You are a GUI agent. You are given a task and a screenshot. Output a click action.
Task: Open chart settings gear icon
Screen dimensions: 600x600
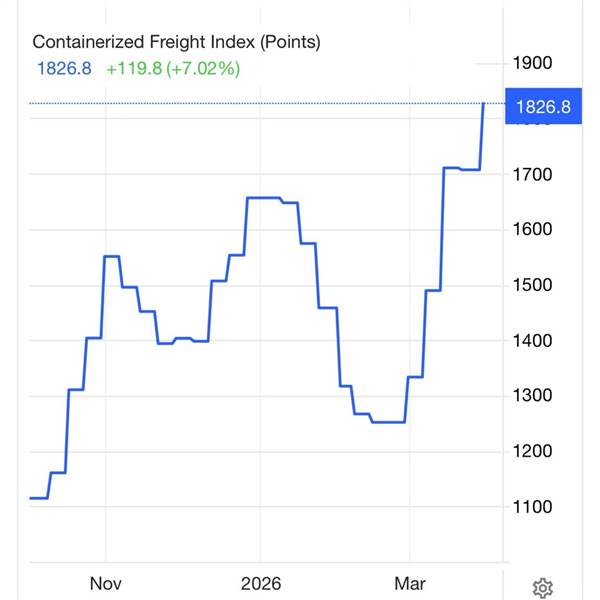coord(543,586)
